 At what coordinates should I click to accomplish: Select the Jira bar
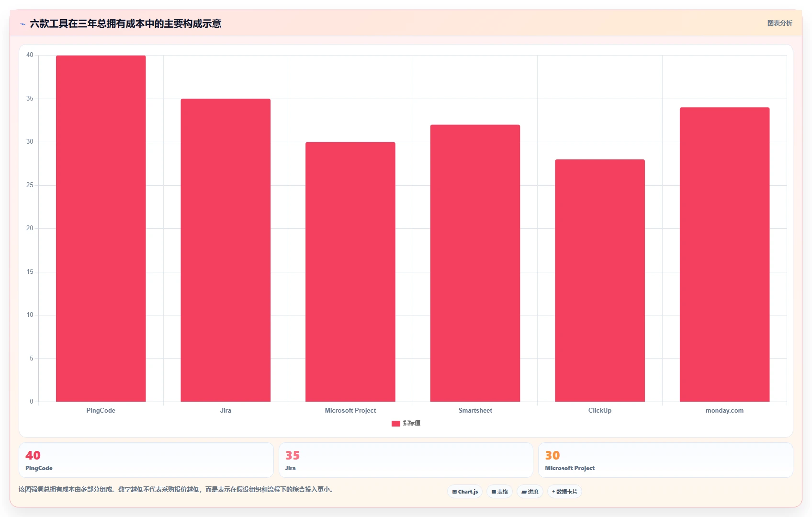click(x=226, y=250)
